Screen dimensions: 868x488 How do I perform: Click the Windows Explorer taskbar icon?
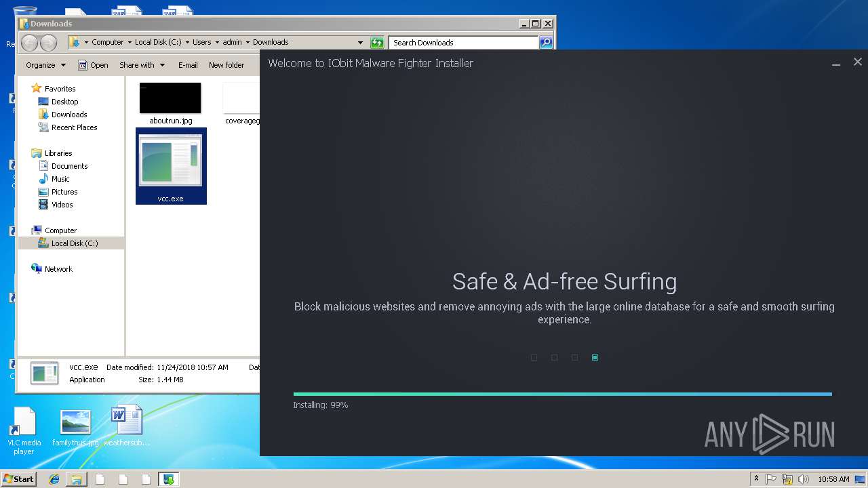coord(77,479)
